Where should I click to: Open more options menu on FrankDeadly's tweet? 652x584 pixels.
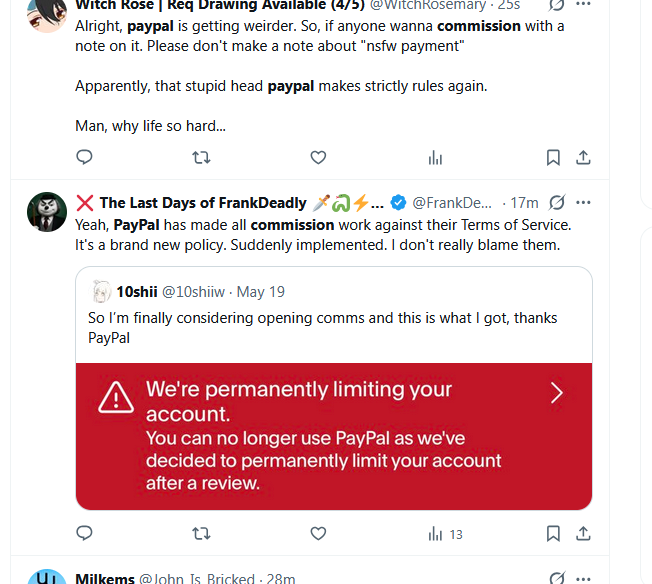(583, 203)
